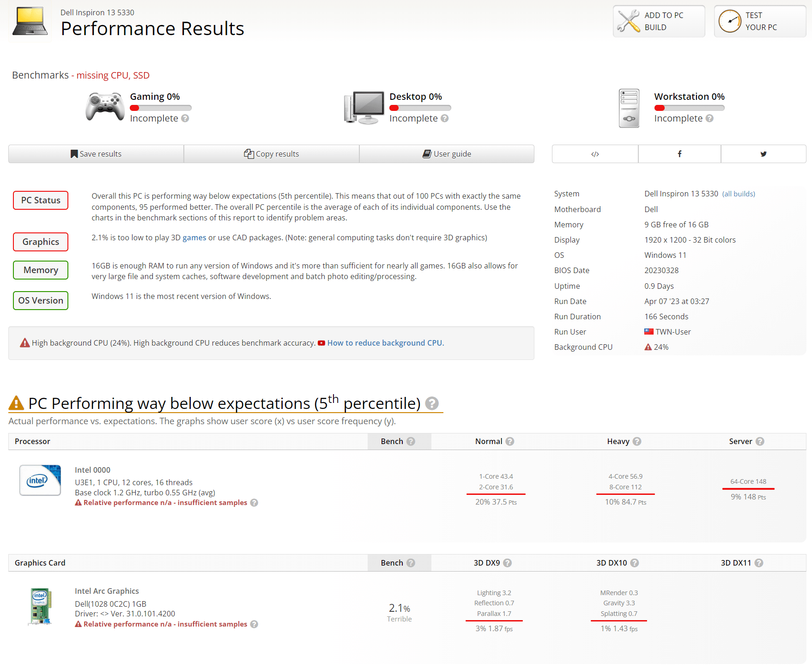
Task: Click the Desktop 0% progress bar
Action: tap(420, 108)
